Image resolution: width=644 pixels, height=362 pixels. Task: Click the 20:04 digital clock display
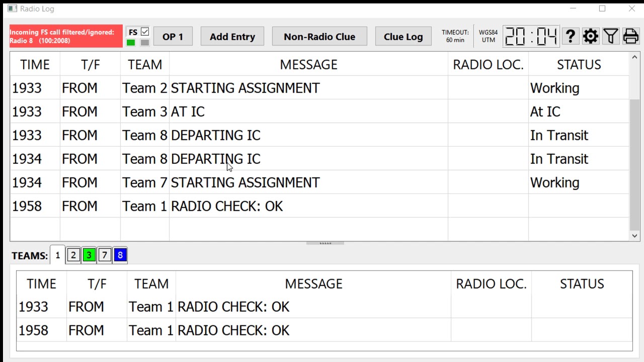531,36
